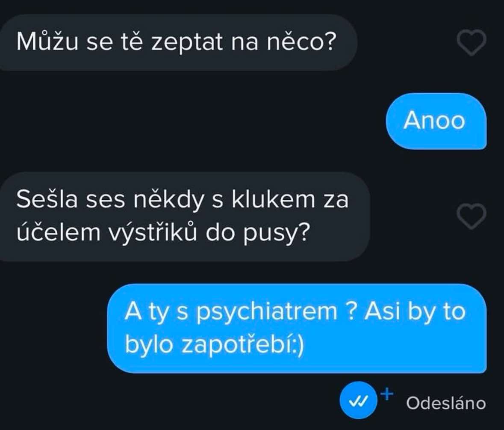Click the word 'zeptat' in first message
The height and width of the screenshot is (430, 504).
pyautogui.click(x=187, y=42)
